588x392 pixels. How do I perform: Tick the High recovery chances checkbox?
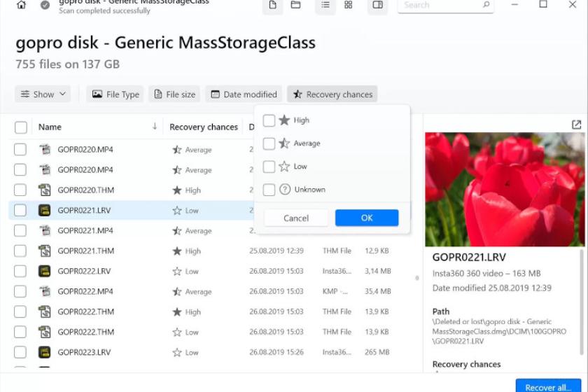click(269, 120)
